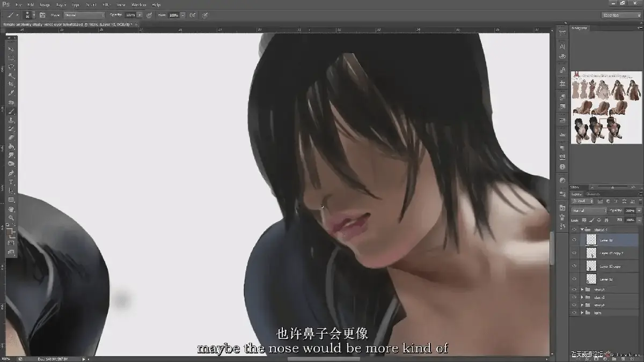This screenshot has width=644, height=362.
Task: Click the airbrush build-up icon
Action: pos(194,15)
